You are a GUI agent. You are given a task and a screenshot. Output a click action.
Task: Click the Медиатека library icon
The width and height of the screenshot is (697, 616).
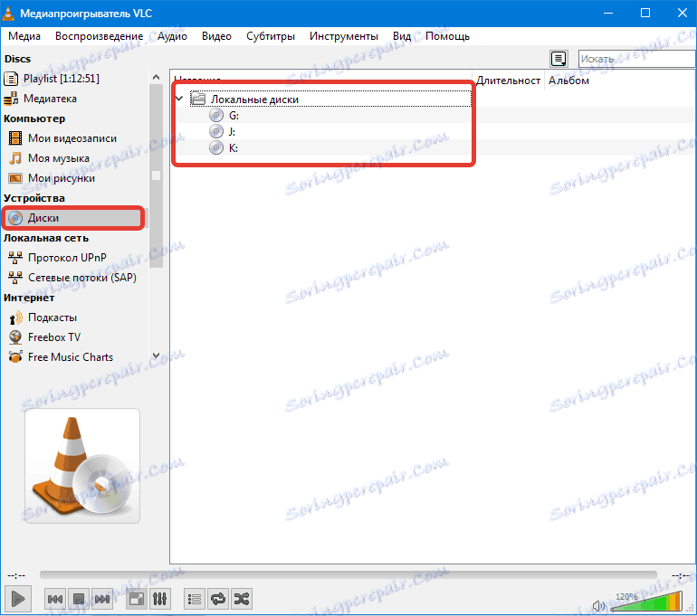click(11, 99)
